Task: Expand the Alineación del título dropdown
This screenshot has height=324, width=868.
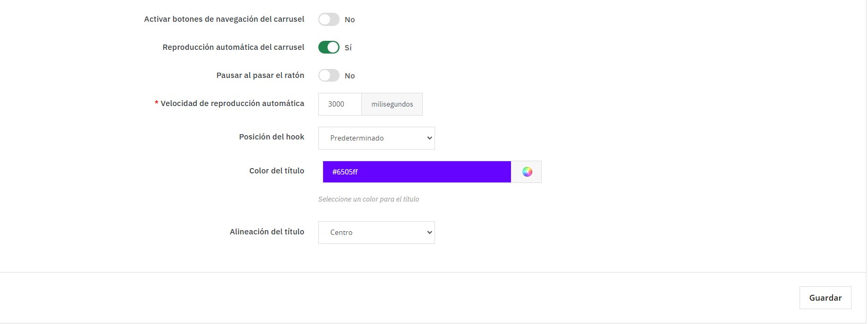Action: click(x=377, y=233)
